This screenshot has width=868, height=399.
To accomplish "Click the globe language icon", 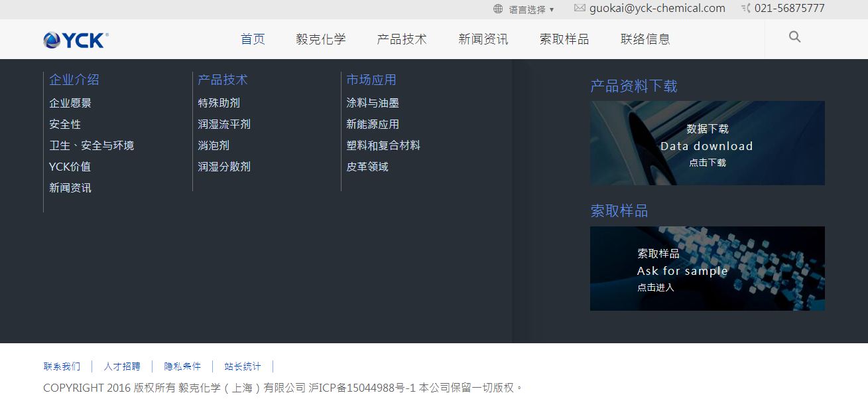I will pos(498,9).
